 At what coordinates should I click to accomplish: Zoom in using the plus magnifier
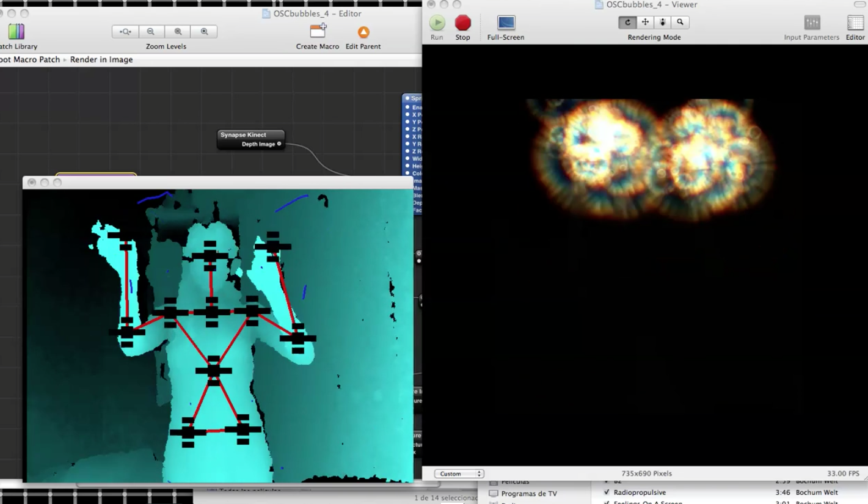(204, 32)
